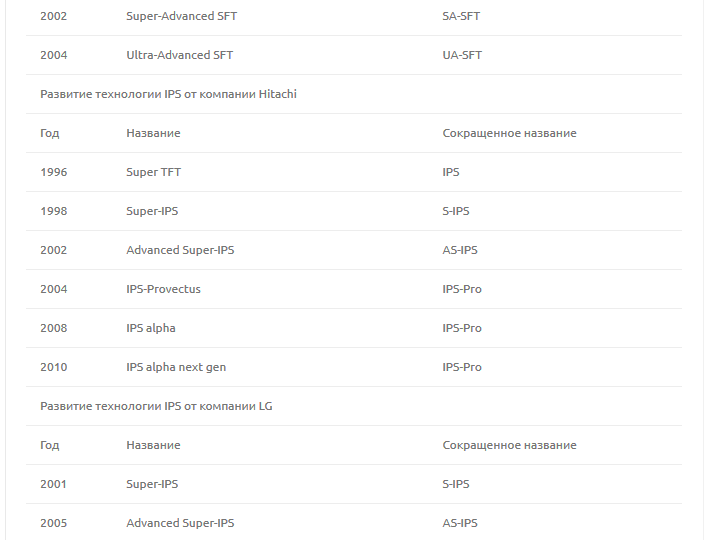Click the Hitachi IPS development heading
Image resolution: width=711 pixels, height=540 pixels.
click(168, 95)
